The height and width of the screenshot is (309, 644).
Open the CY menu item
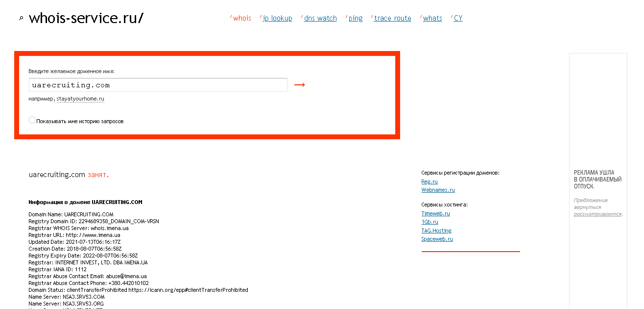(x=458, y=18)
